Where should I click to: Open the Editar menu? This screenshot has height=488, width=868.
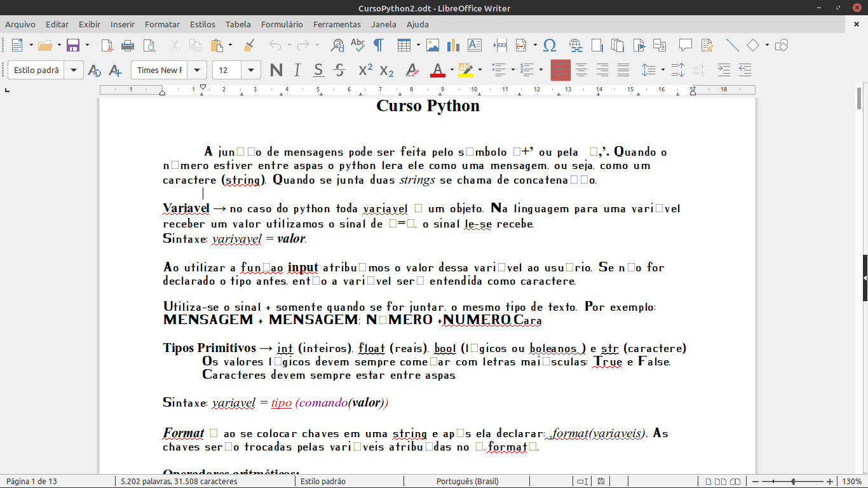[57, 24]
